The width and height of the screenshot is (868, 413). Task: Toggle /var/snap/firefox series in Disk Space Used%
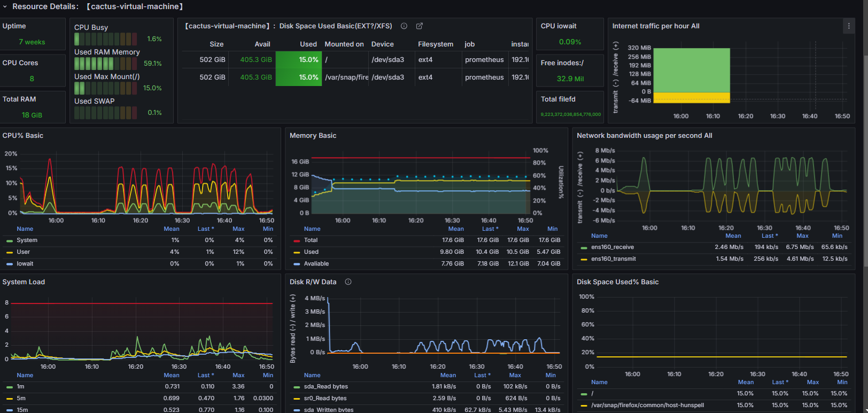647,406
